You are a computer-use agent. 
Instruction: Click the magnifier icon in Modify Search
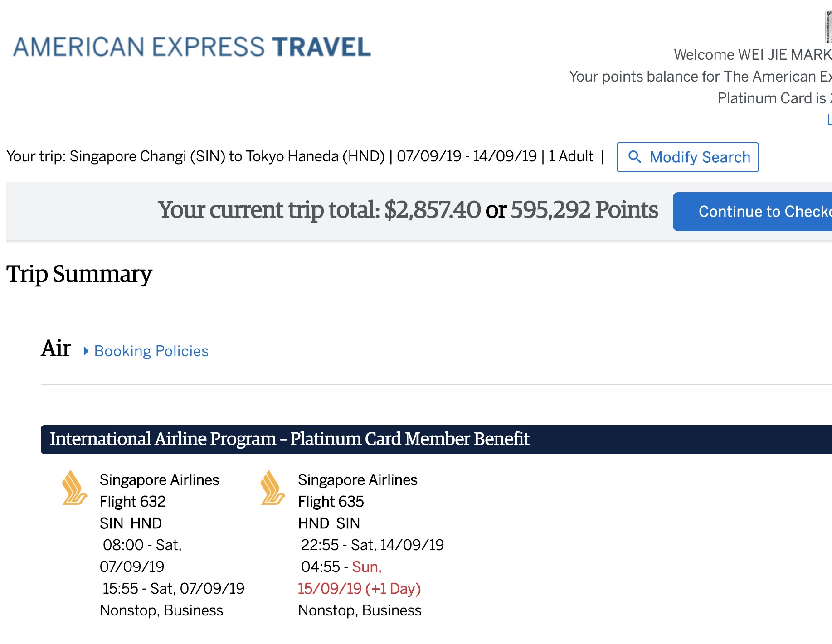(x=635, y=157)
